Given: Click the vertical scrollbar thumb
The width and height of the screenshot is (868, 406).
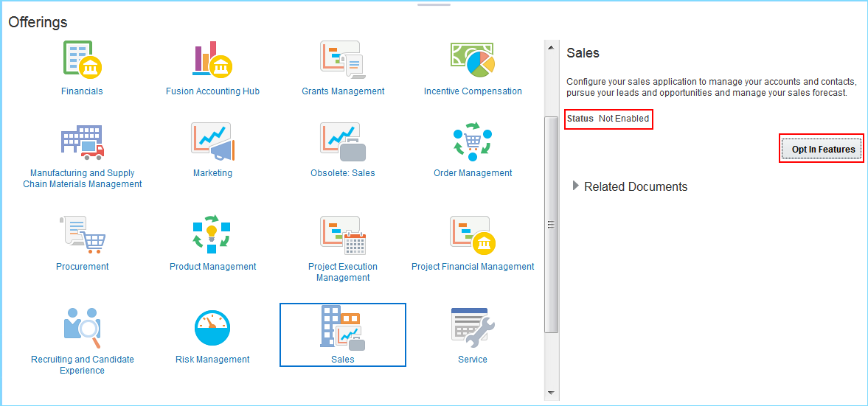Looking at the screenshot, I should 551,224.
